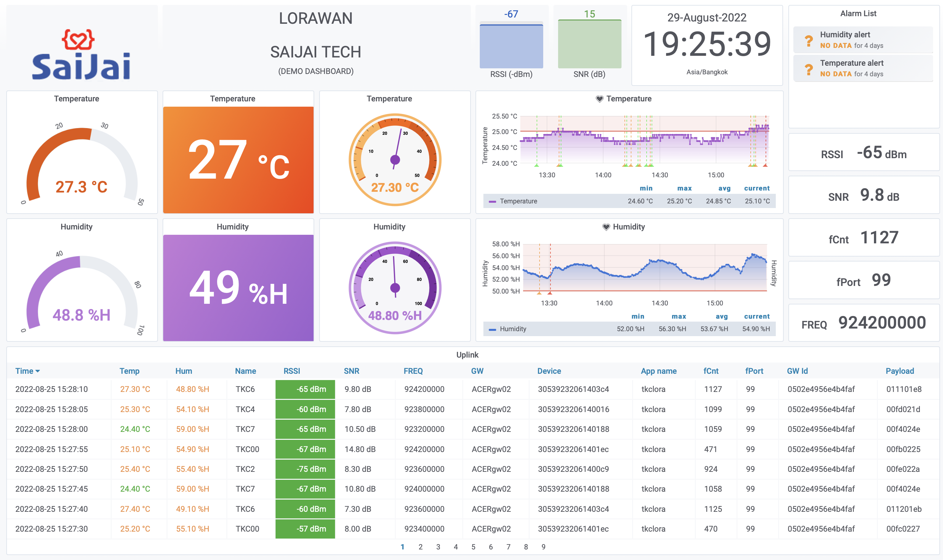Toggle the Humidity series in chart legend
The height and width of the screenshot is (560, 943).
pyautogui.click(x=513, y=329)
